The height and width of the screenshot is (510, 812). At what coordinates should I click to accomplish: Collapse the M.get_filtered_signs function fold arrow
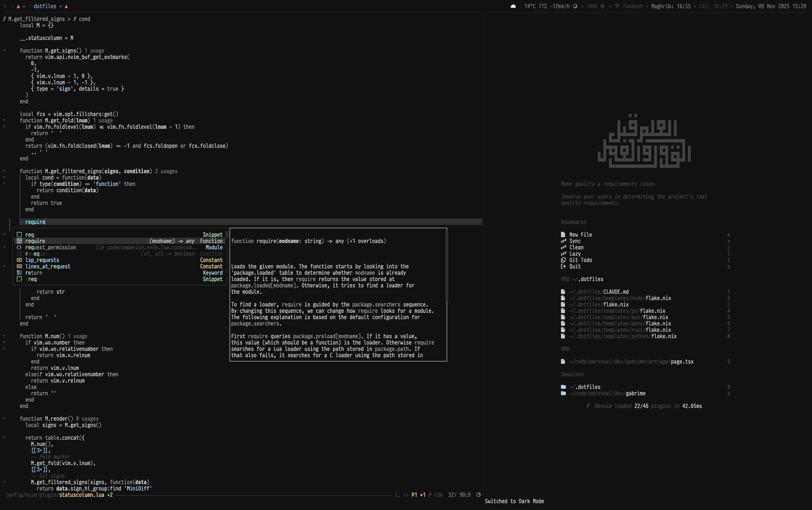[4, 171]
